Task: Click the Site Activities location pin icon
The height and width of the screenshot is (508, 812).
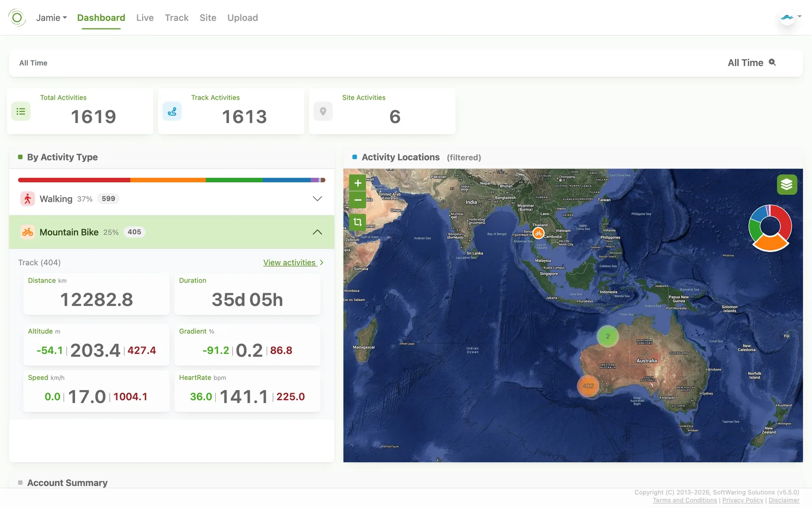Action: pyautogui.click(x=323, y=111)
